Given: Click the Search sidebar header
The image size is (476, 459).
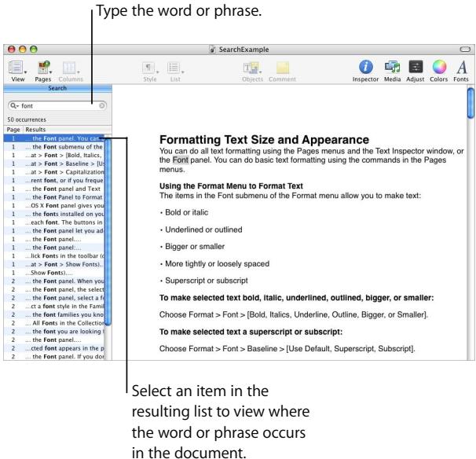Looking at the screenshot, I should pyautogui.click(x=57, y=88).
